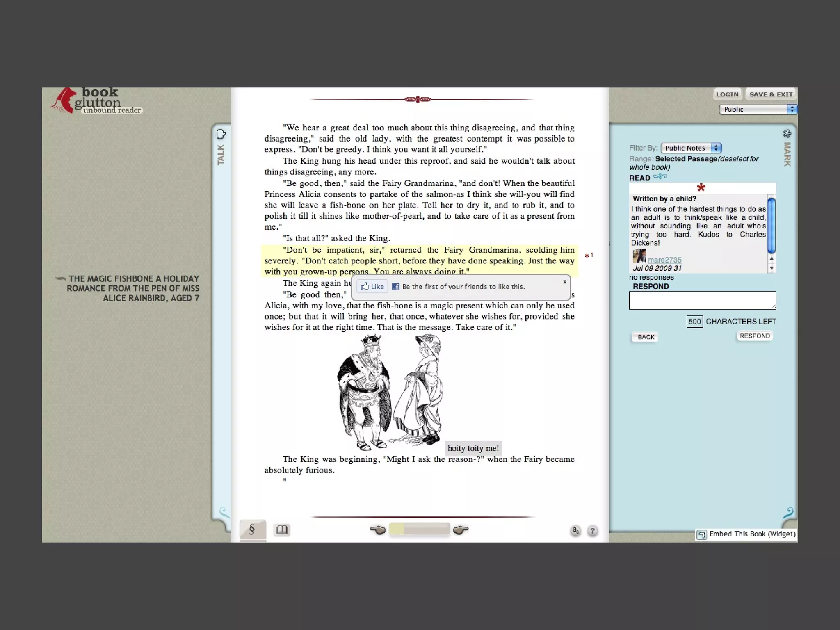Click Embed This Book (Widget) link
840x630 pixels.
tap(746, 534)
